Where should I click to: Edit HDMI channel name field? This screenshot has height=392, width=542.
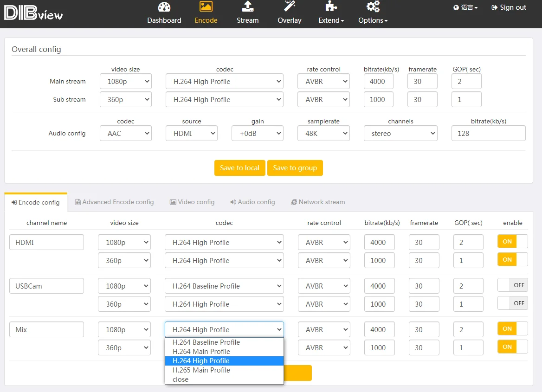pos(47,242)
